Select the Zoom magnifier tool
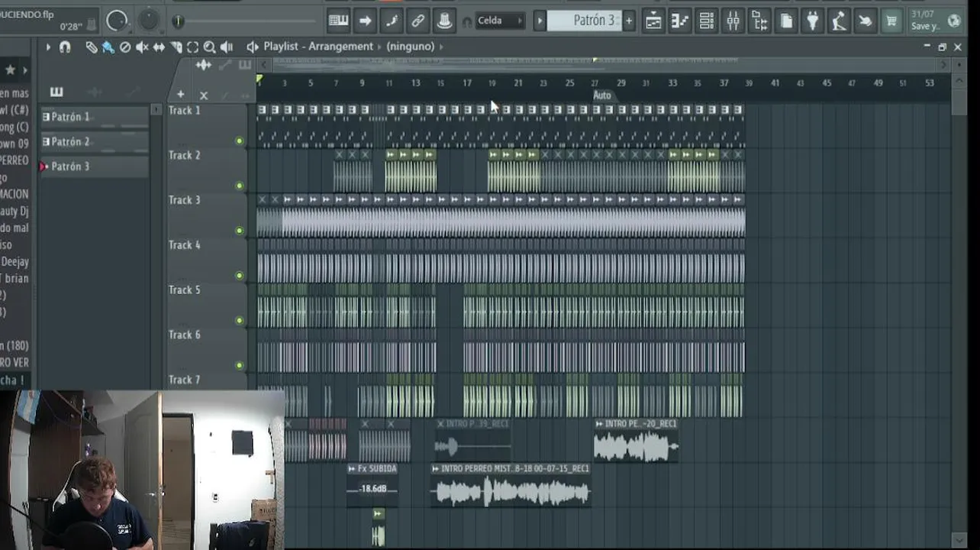The width and height of the screenshot is (980, 550). tap(209, 47)
